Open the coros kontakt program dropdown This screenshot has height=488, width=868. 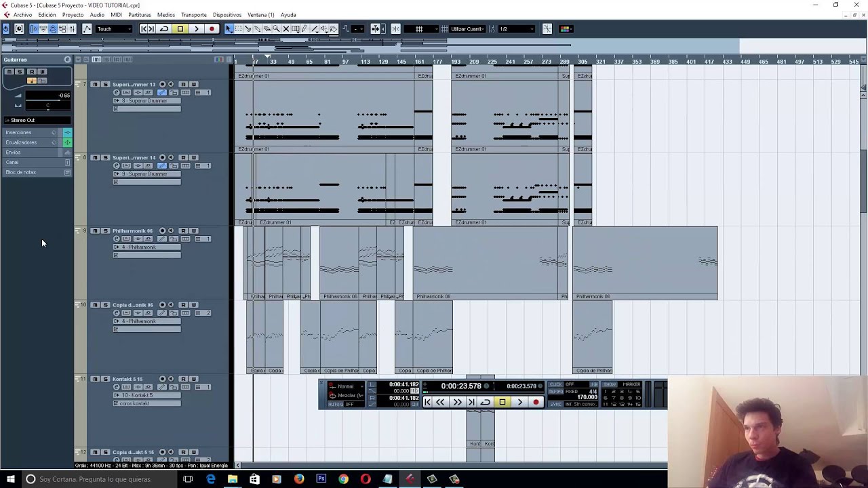click(x=147, y=403)
